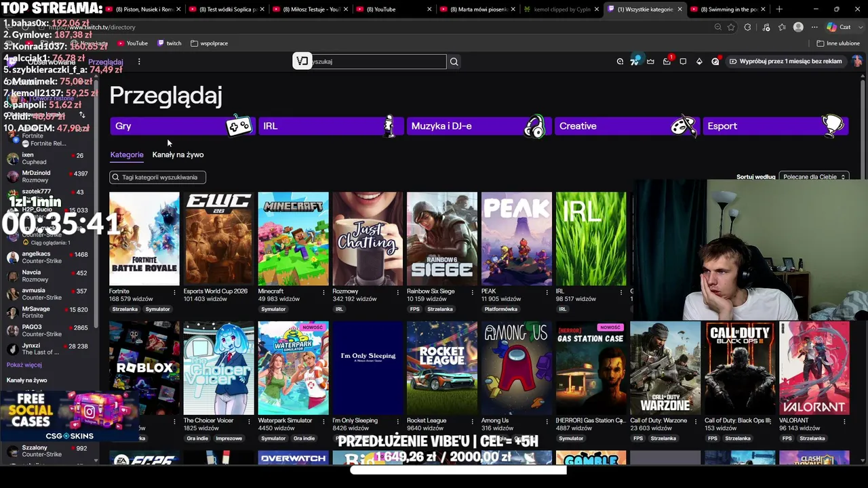Switch to the YouTube browser tab

[394, 9]
